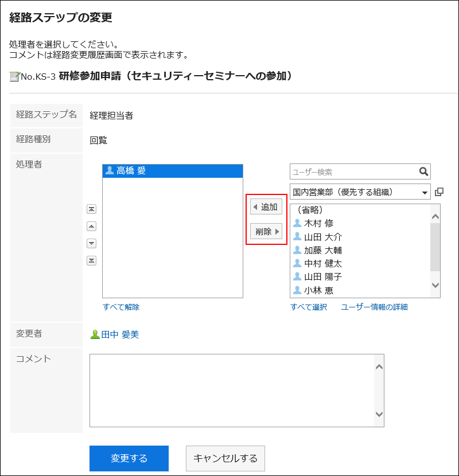Click inside the コメント text area
The image size is (459, 476).
pos(232,391)
